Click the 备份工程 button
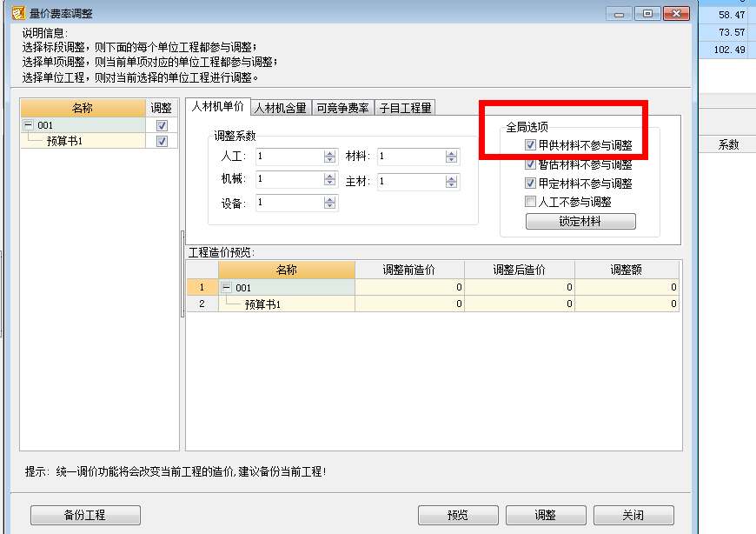Screen dimensions: 756x534 pyautogui.click(x=85, y=515)
